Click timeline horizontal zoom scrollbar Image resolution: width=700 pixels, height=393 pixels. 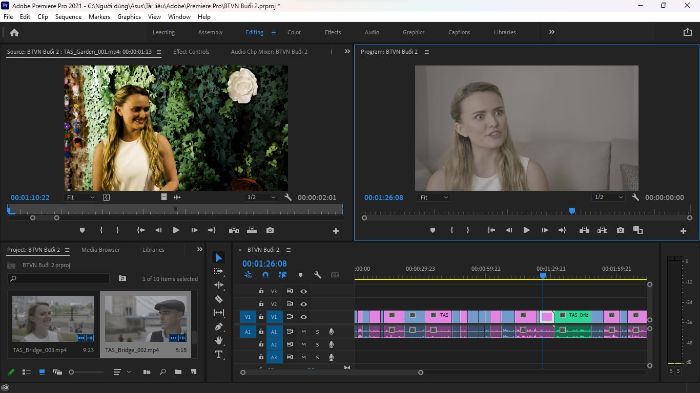331,372
